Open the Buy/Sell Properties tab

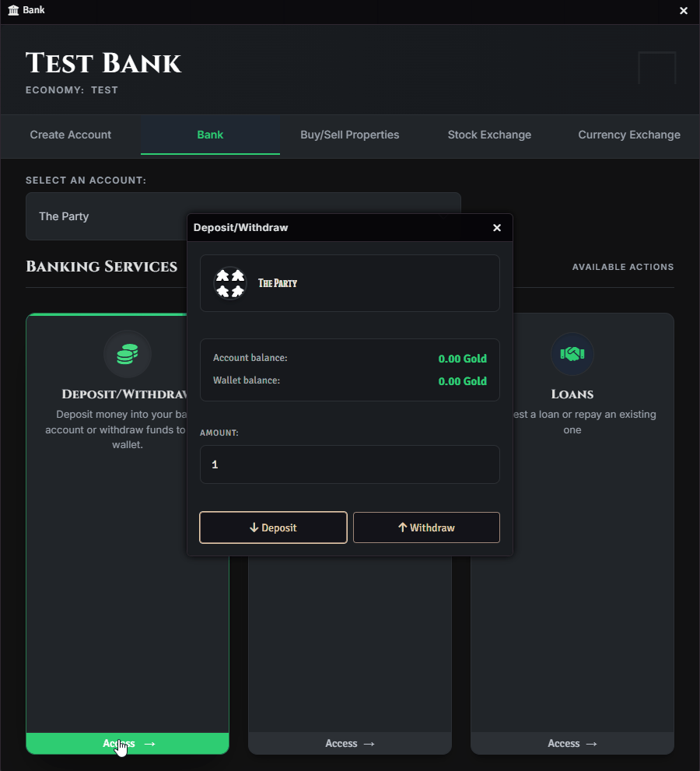349,135
